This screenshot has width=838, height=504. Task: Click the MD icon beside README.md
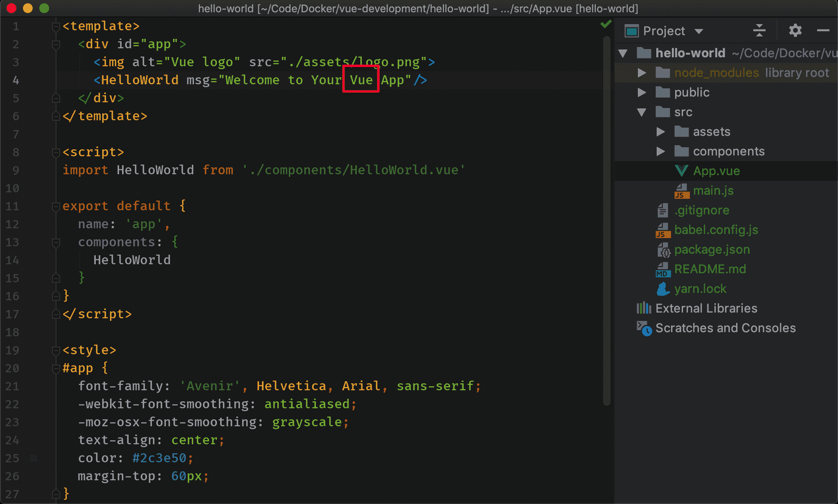(x=662, y=270)
